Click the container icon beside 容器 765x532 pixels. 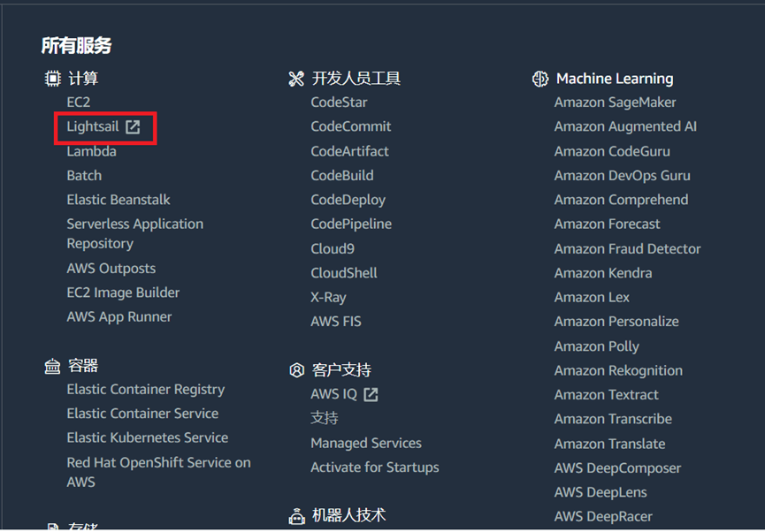pyautogui.click(x=53, y=366)
